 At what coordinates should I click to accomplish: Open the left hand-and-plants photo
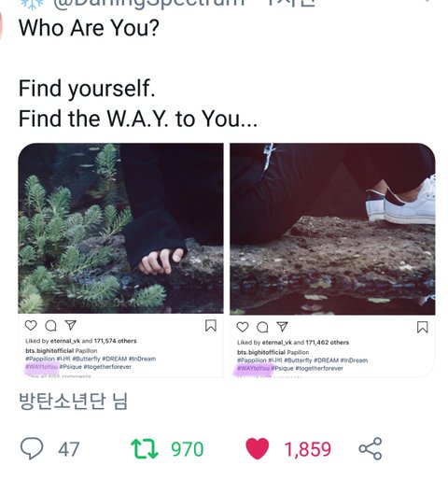120,228
